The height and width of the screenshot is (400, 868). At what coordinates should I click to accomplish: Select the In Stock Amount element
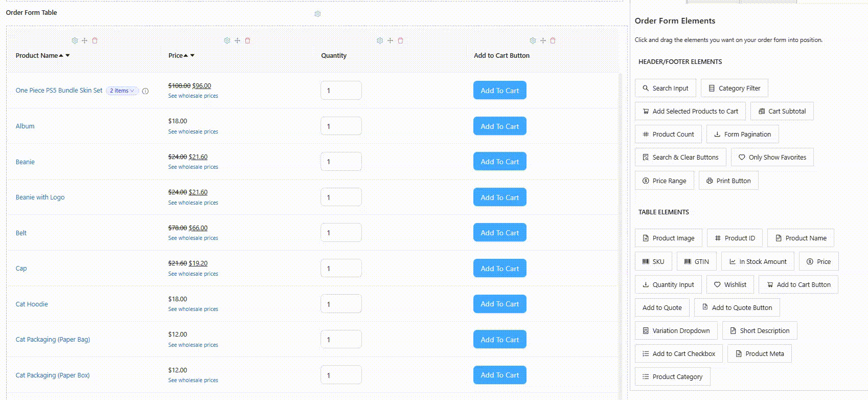click(758, 261)
